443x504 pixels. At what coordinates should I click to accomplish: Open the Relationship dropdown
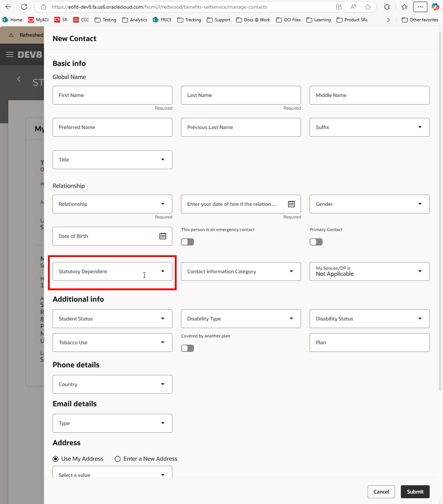[x=112, y=204]
